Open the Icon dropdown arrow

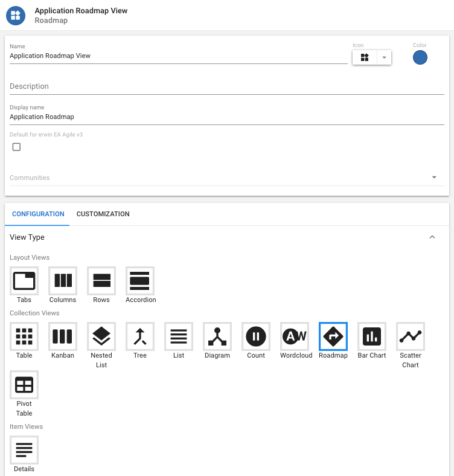coord(384,57)
